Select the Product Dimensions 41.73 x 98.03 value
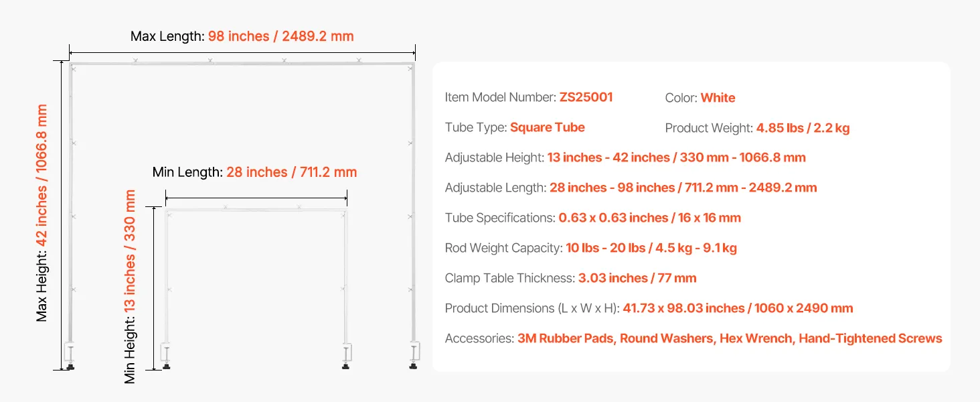The height and width of the screenshot is (402, 980). (x=738, y=308)
